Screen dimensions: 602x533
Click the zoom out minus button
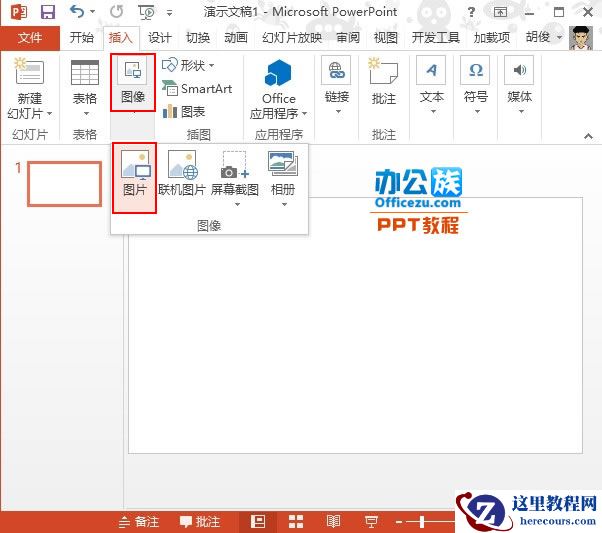tap(399, 522)
